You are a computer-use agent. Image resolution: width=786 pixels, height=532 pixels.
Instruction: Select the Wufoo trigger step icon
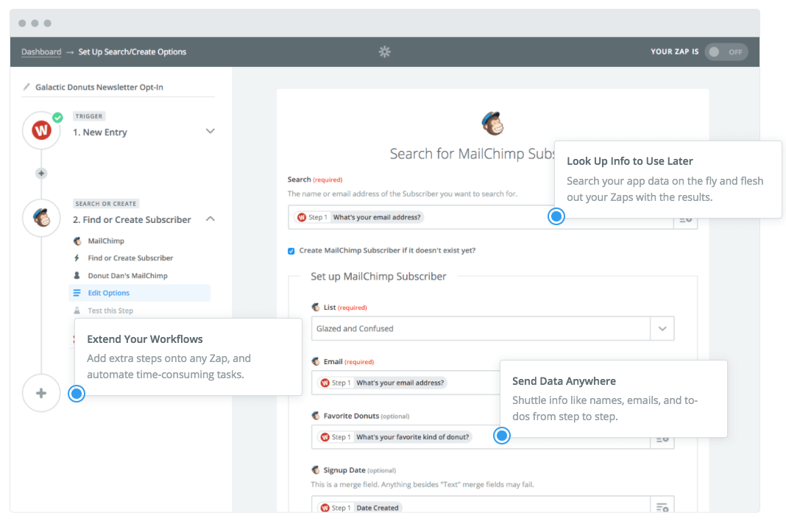pos(42,130)
